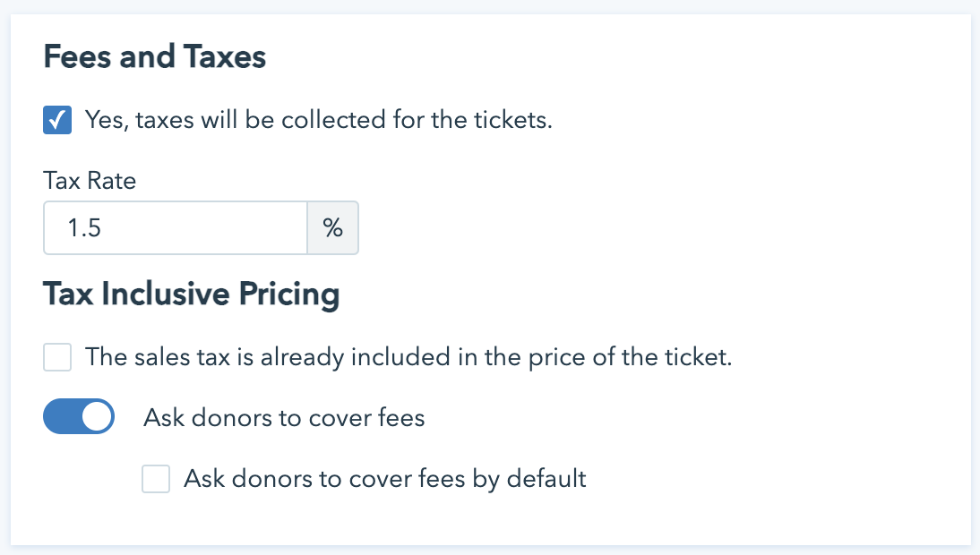This screenshot has height=555, width=980.
Task: Click the word 'Pricing' in the section heading
Action: click(287, 295)
